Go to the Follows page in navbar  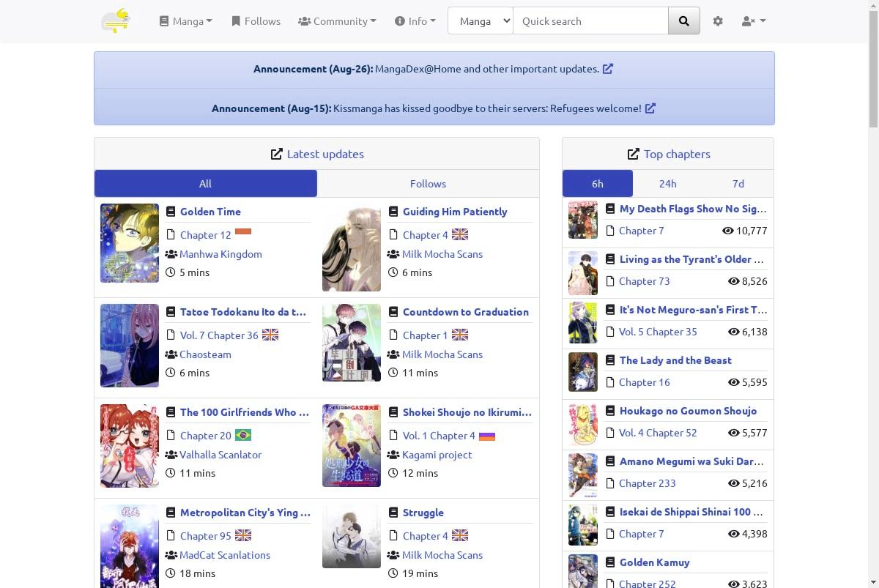coord(256,21)
